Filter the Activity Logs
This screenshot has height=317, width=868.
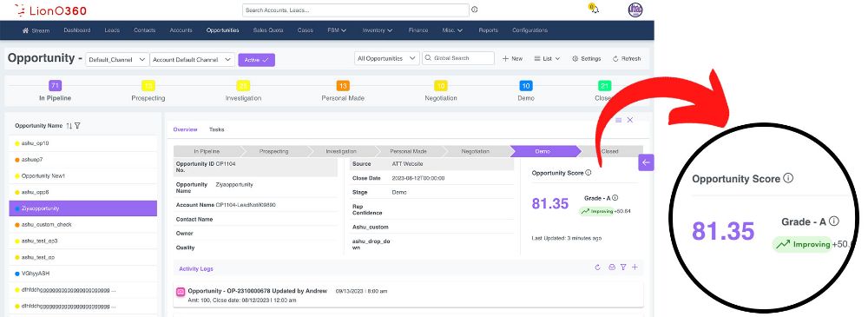(x=623, y=267)
